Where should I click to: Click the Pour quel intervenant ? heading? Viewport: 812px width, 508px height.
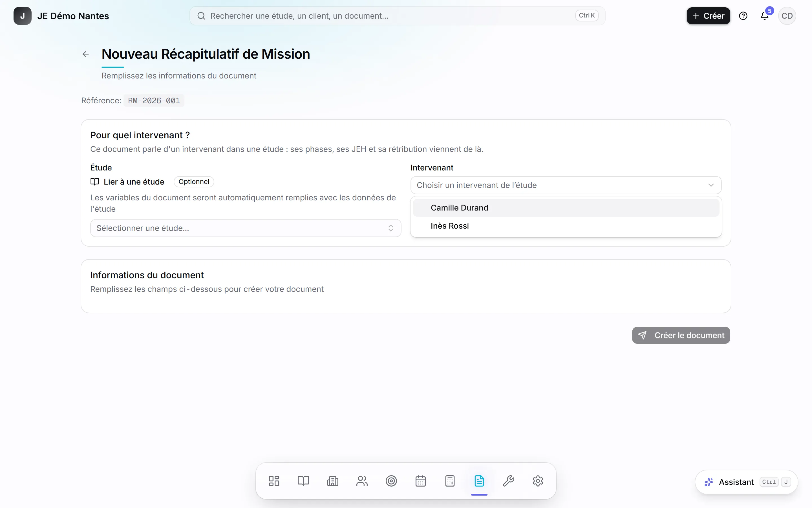(140, 135)
